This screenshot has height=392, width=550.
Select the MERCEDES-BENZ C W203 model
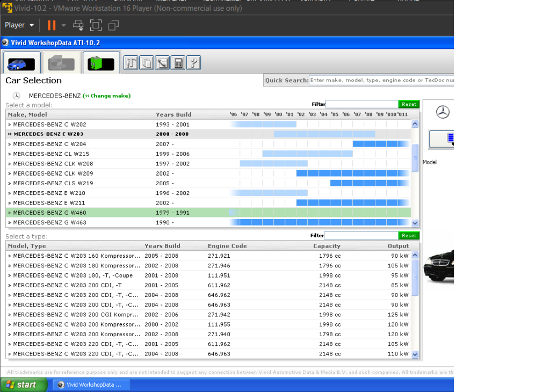pos(208,134)
